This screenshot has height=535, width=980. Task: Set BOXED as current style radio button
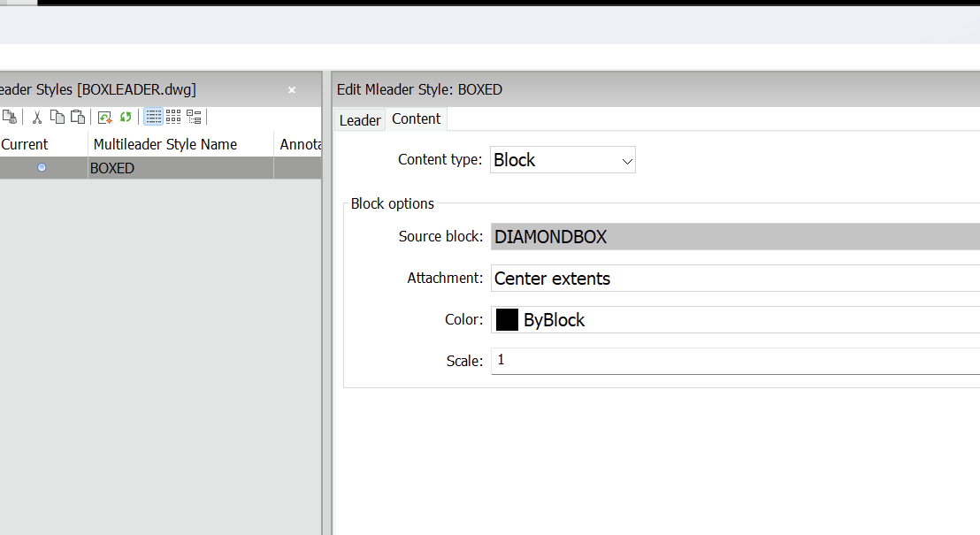click(42, 168)
